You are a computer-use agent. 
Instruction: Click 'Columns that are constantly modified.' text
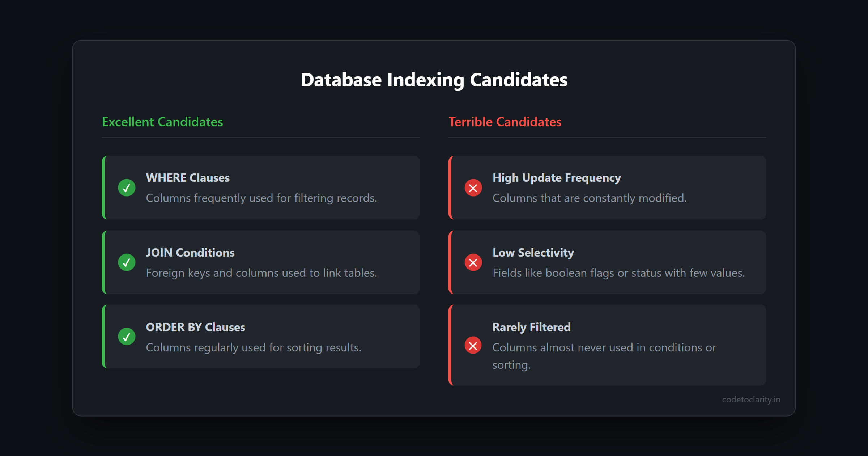coord(590,198)
